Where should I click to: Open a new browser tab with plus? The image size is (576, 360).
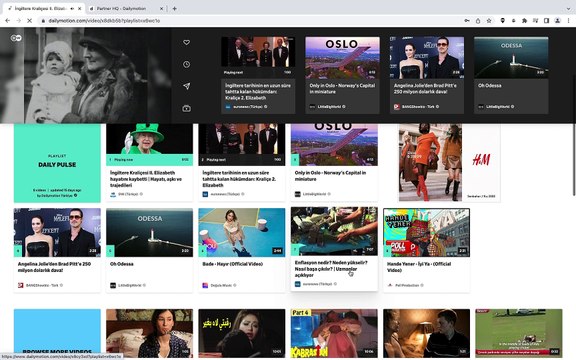[x=174, y=8]
